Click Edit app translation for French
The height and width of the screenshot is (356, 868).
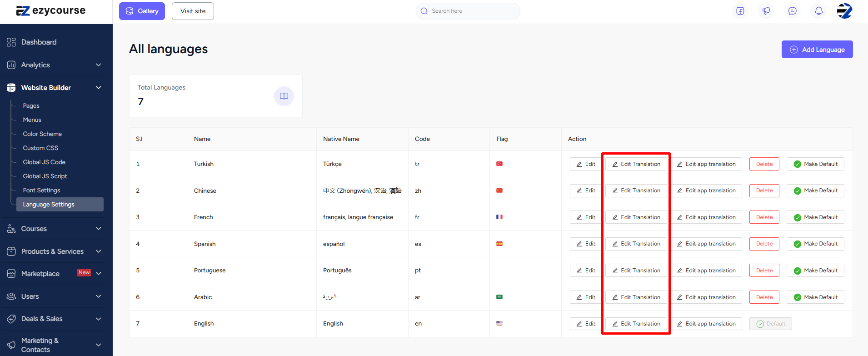(x=706, y=217)
